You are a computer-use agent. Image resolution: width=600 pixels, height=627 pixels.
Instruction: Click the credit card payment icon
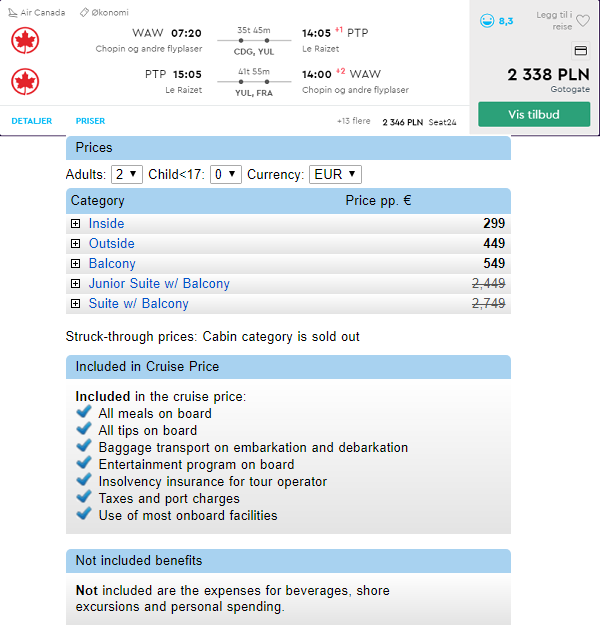[x=580, y=50]
